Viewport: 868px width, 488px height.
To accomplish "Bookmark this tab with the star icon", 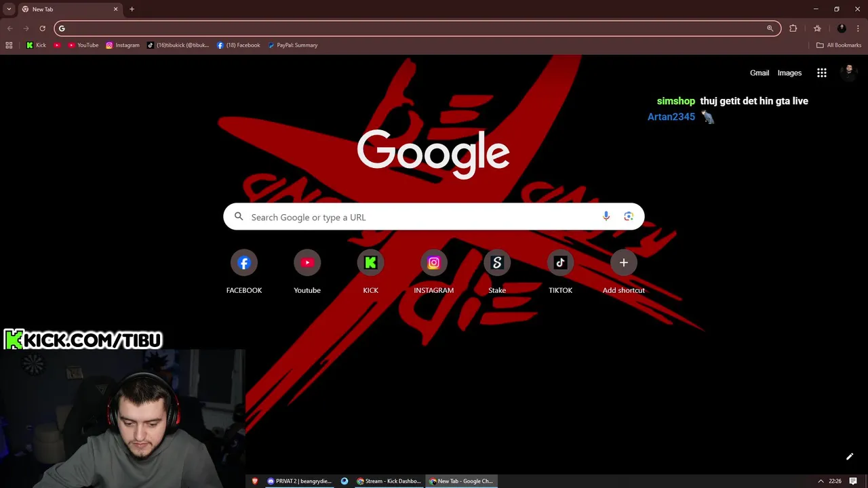I will click(x=817, y=28).
